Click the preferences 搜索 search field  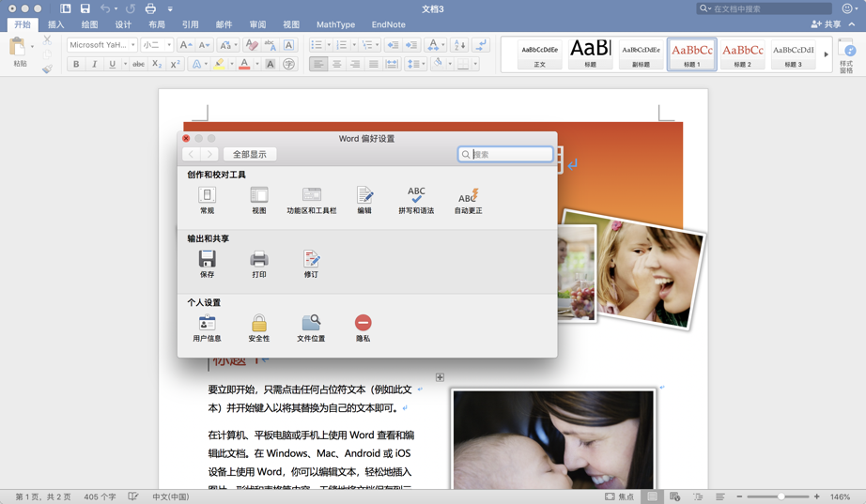[x=505, y=154]
